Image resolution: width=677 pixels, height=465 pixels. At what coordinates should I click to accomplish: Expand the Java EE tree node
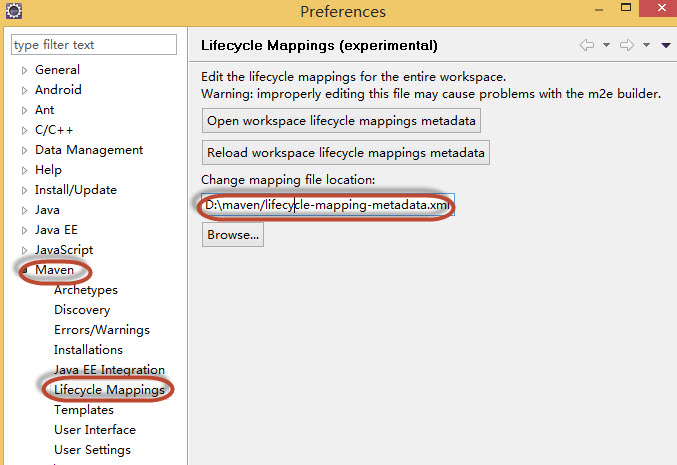[x=24, y=230]
